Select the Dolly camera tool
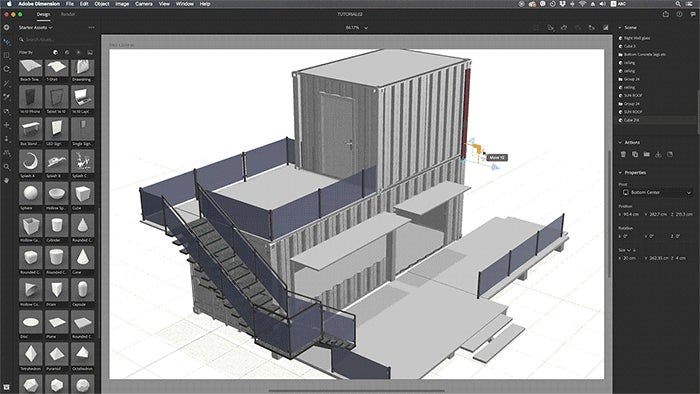Viewport: 700px width, 394px height. point(6,139)
